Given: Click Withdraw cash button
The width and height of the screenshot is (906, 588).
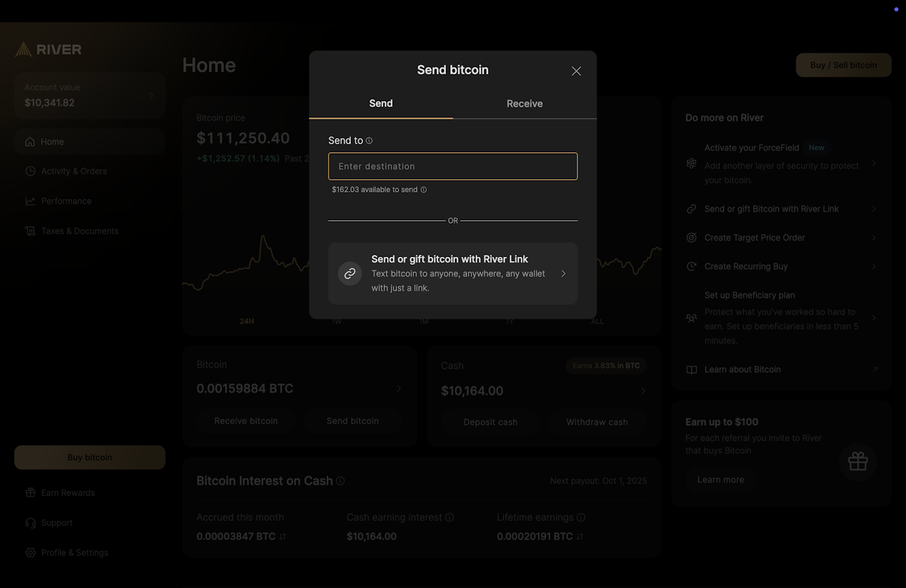Looking at the screenshot, I should pos(597,422).
